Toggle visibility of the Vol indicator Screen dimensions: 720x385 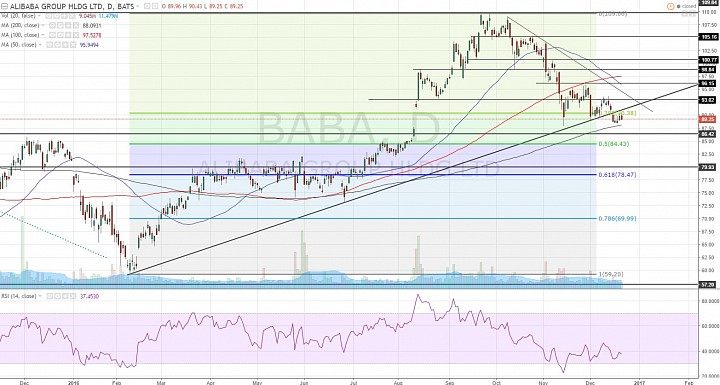tap(48, 16)
